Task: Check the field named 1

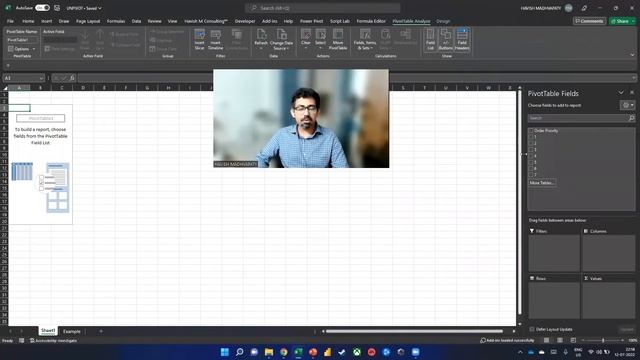Action: pyautogui.click(x=531, y=137)
